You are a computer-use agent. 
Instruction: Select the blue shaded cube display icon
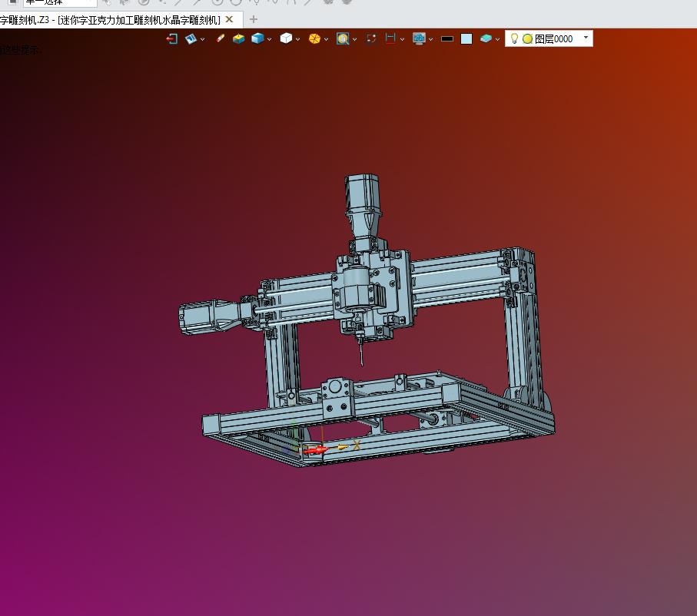tap(257, 38)
